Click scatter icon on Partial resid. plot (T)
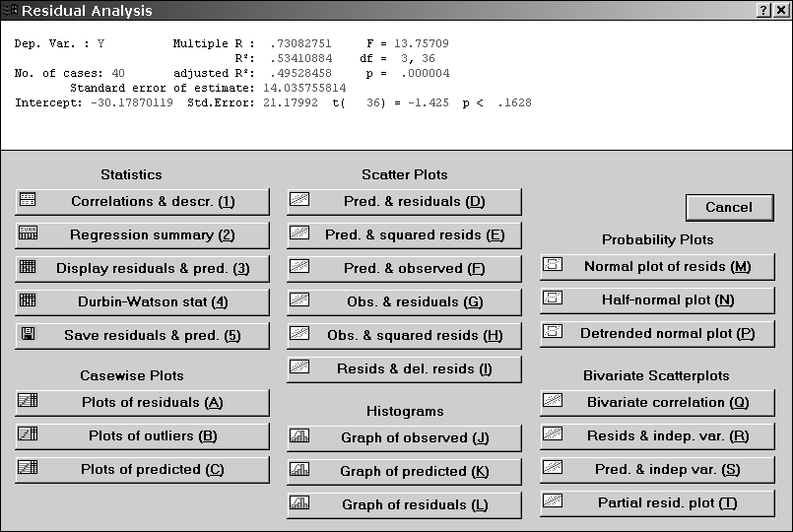Image resolution: width=793 pixels, height=532 pixels. pos(553,500)
